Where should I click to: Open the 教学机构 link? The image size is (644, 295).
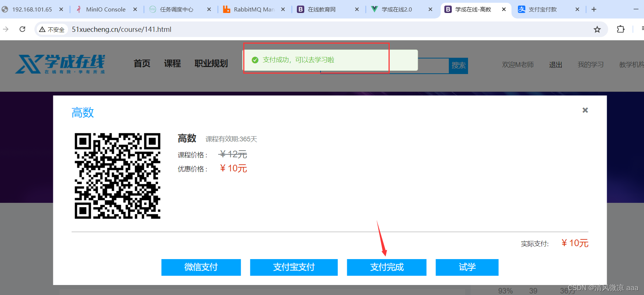pyautogui.click(x=631, y=65)
